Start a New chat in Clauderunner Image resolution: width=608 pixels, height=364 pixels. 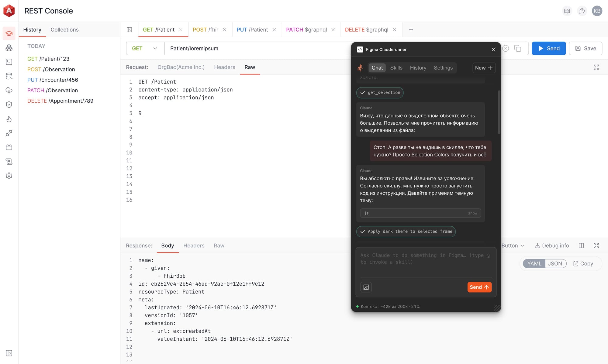pyautogui.click(x=484, y=68)
